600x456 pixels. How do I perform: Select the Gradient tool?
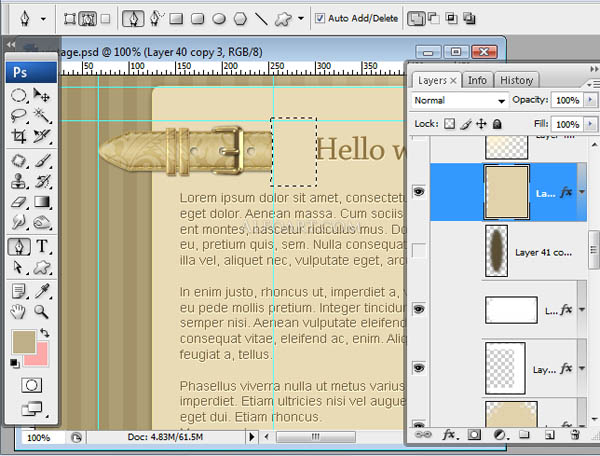pos(41,202)
